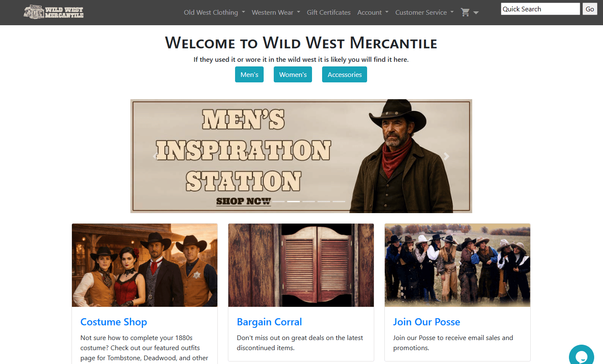Expand the Account dropdown
The width and height of the screenshot is (603, 364).
coord(373,12)
